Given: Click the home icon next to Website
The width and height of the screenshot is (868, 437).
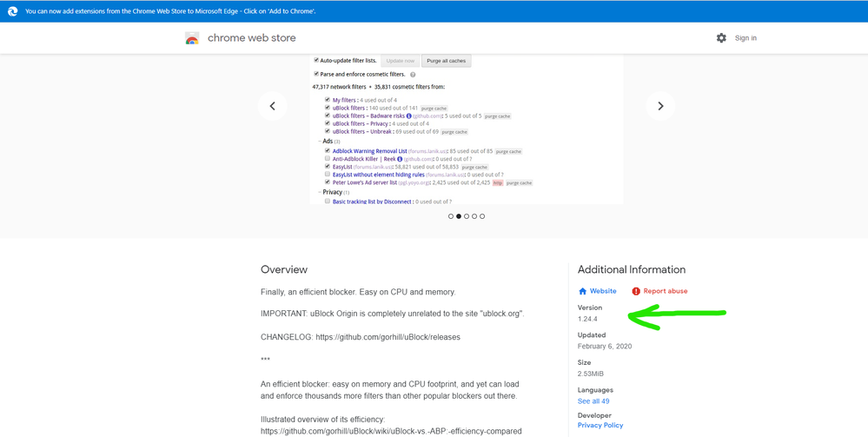Looking at the screenshot, I should [582, 291].
